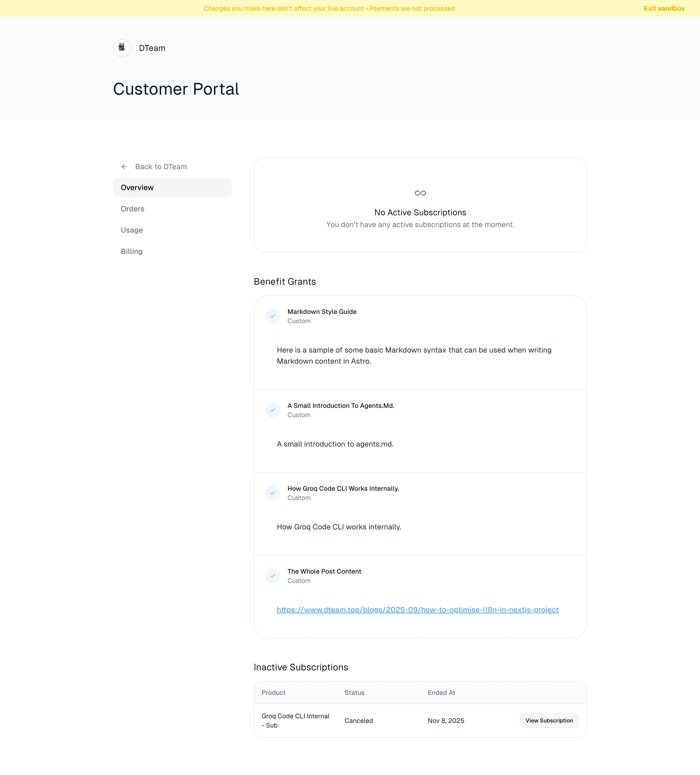Click the Whole Post Content checkmark icon
The width and height of the screenshot is (700, 775).
pyautogui.click(x=272, y=576)
